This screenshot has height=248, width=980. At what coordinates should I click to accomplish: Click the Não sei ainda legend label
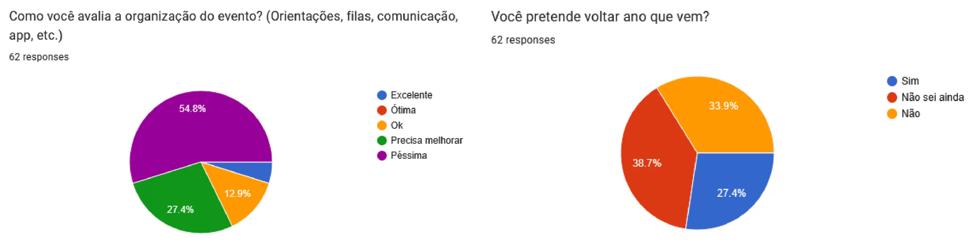click(x=932, y=97)
